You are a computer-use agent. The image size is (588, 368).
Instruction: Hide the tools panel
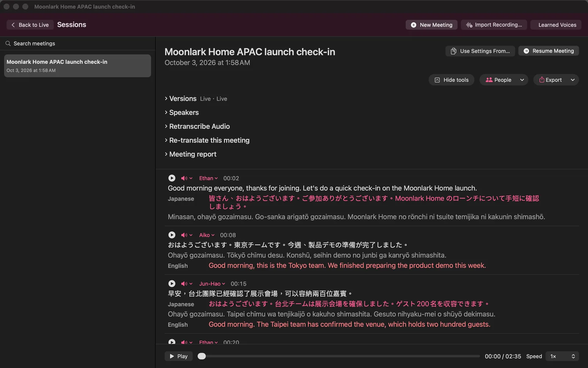pyautogui.click(x=451, y=80)
